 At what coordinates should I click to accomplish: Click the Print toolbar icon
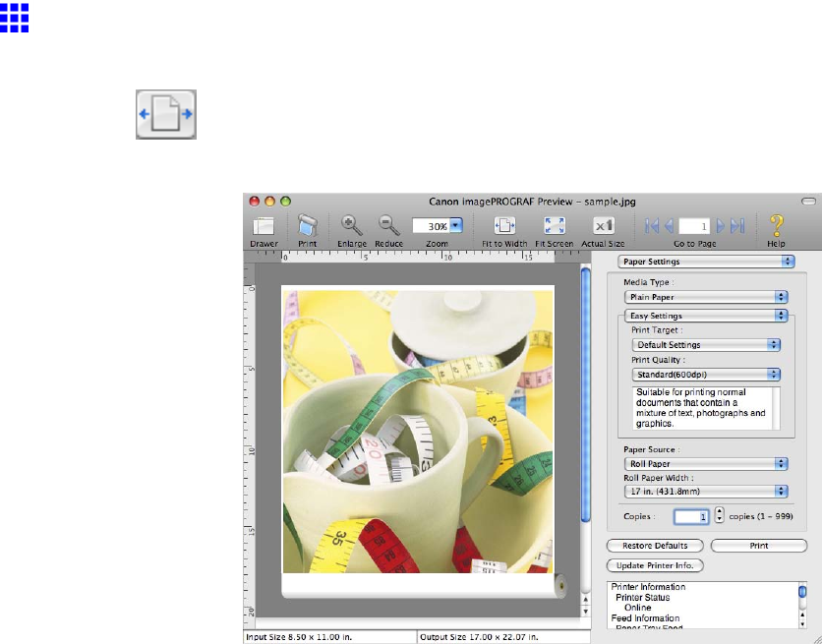point(307,225)
